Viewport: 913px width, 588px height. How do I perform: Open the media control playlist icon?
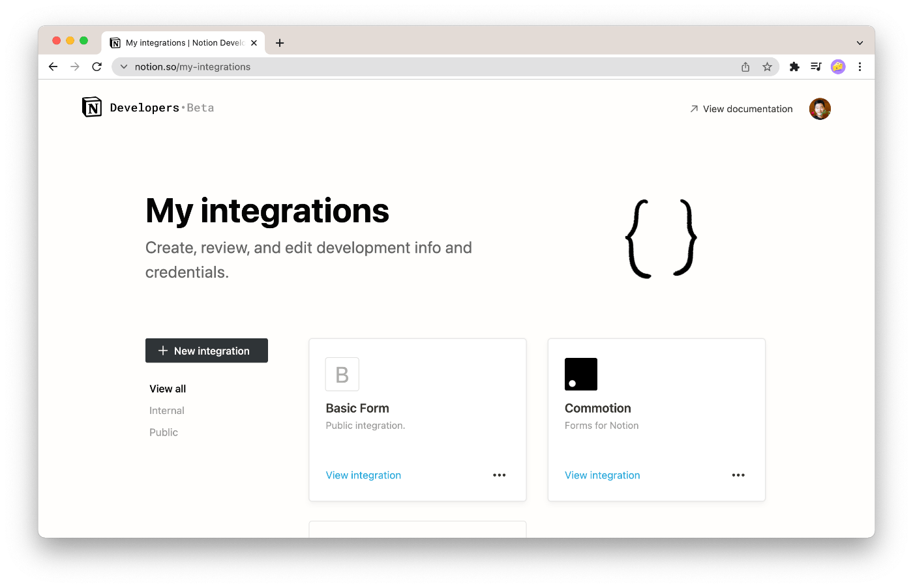click(816, 66)
